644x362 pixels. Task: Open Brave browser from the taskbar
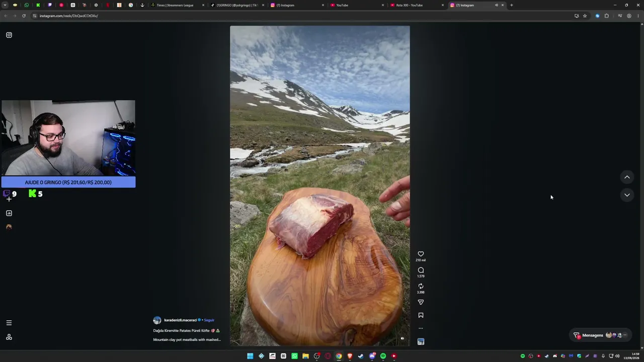(x=350, y=356)
